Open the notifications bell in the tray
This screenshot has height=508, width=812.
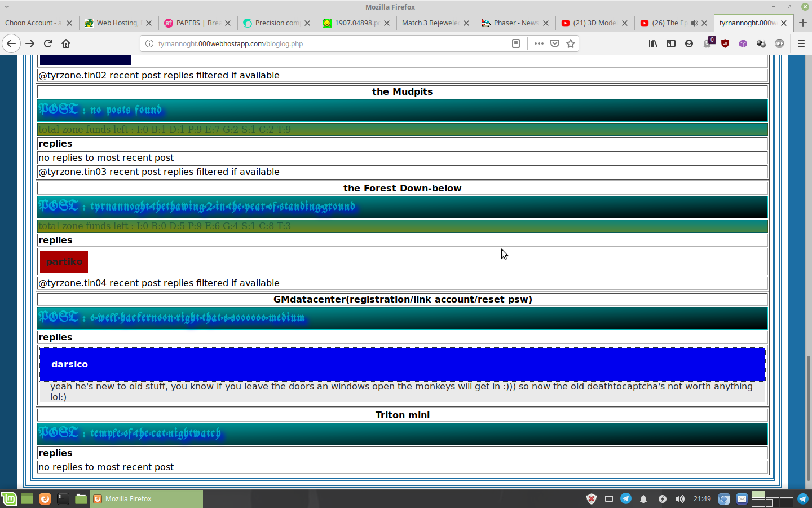(643, 499)
